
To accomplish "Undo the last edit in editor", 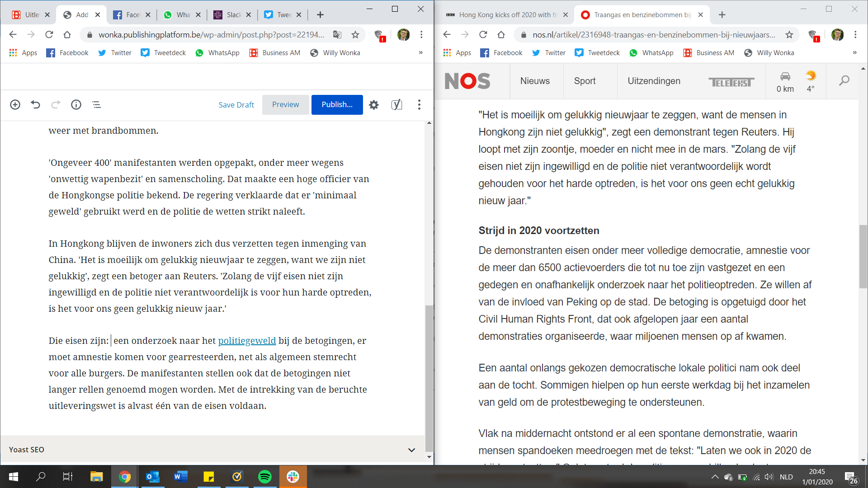I will [35, 105].
